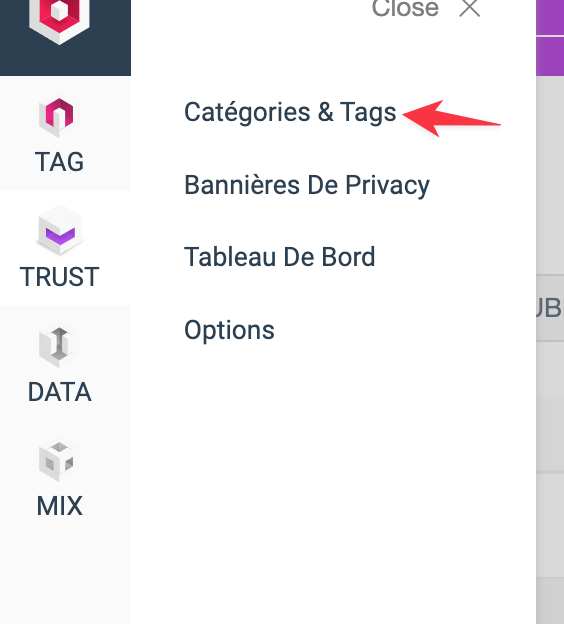This screenshot has width=564, height=624.
Task: Select the MIX cube icon
Action: [x=59, y=462]
